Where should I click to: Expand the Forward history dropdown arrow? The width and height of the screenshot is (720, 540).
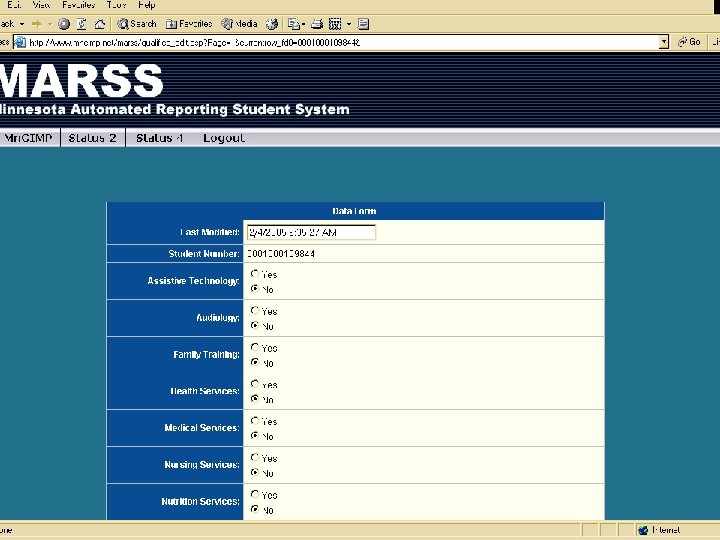click(x=50, y=24)
